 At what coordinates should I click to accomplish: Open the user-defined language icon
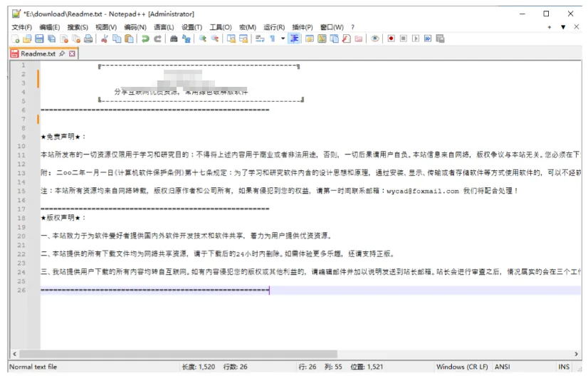(x=310, y=38)
